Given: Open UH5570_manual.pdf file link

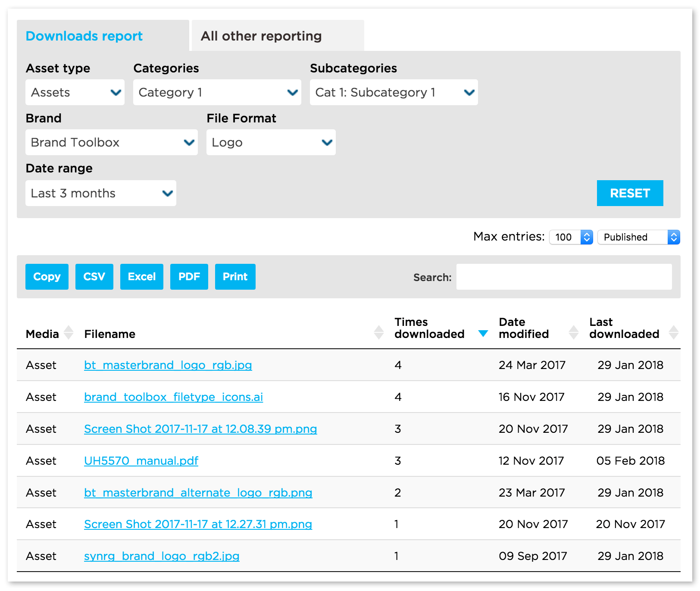Looking at the screenshot, I should [141, 461].
